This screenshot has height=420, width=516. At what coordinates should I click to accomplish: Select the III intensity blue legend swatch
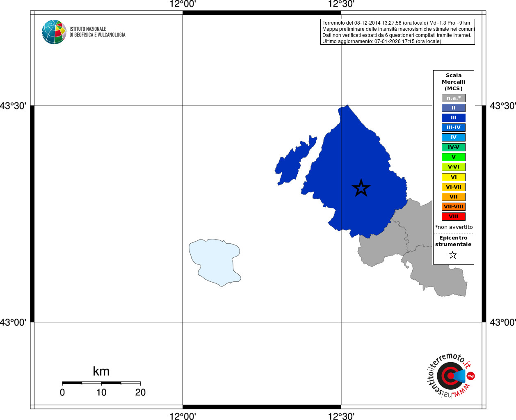(454, 118)
